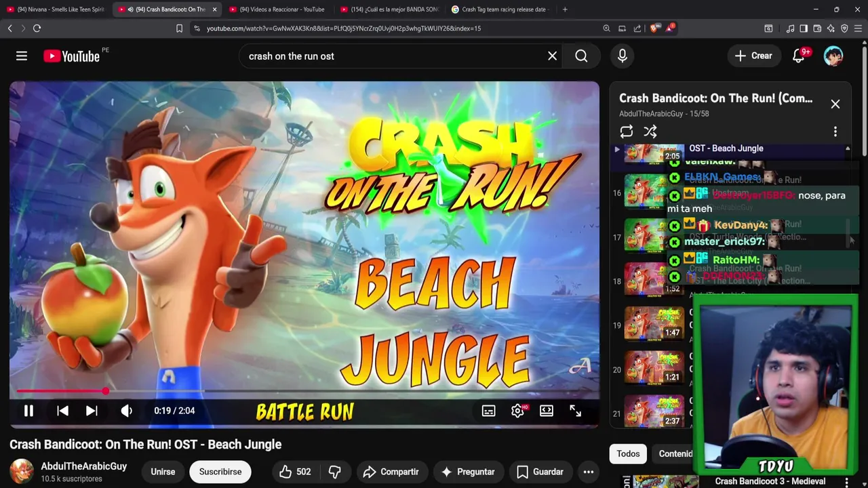Click the Unirse membership button
Viewport: 868px width, 488px height.
pos(163,472)
